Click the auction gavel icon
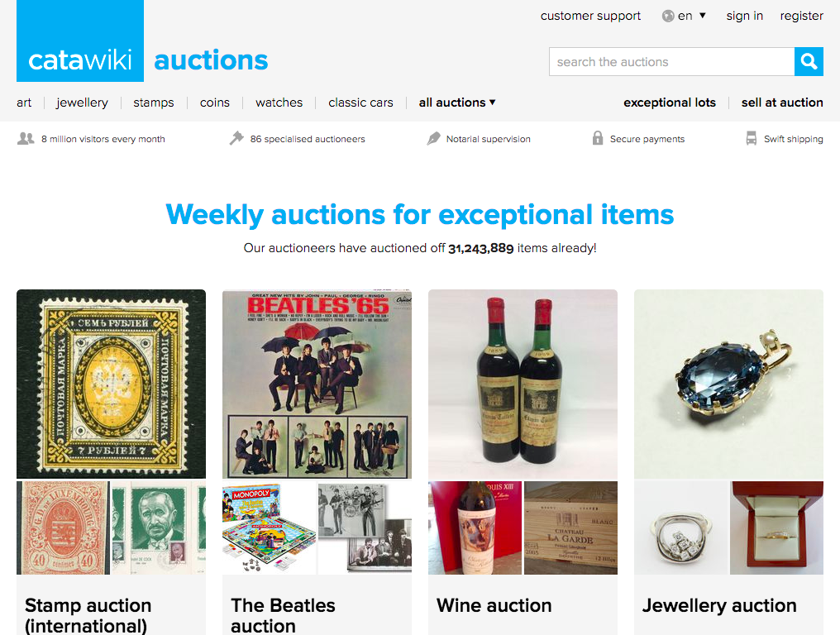 point(236,138)
